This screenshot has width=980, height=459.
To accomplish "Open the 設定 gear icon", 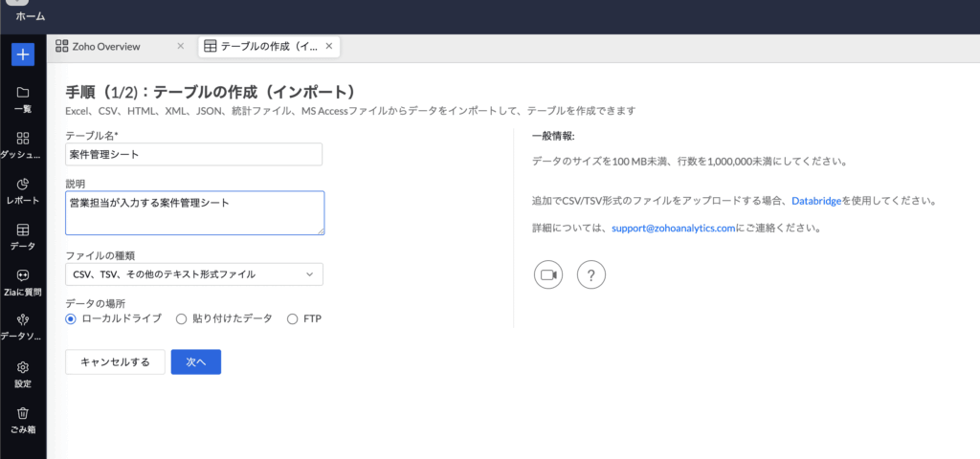I will click(x=23, y=367).
